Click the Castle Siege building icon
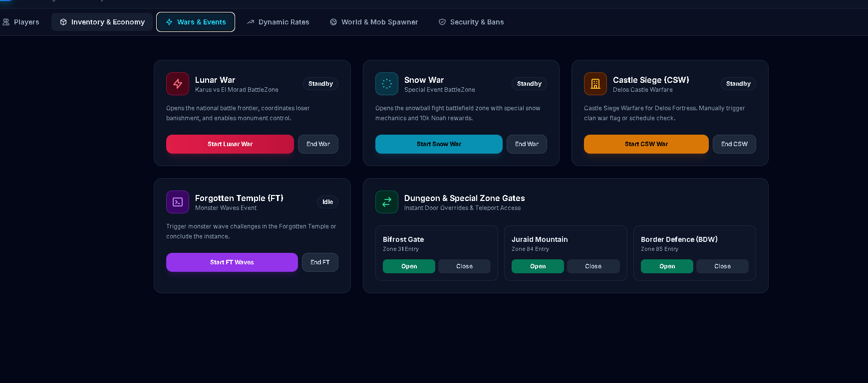Viewport: 868px width, 383px height. click(x=595, y=84)
